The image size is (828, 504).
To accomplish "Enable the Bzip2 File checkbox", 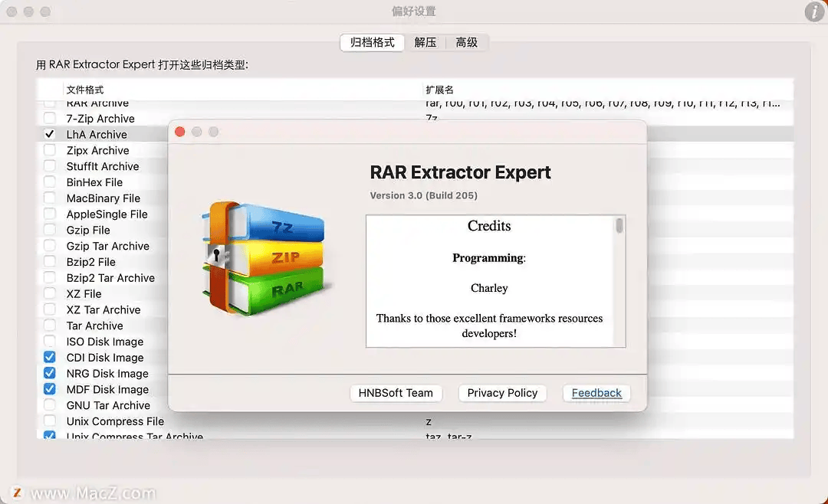I will (x=50, y=261).
